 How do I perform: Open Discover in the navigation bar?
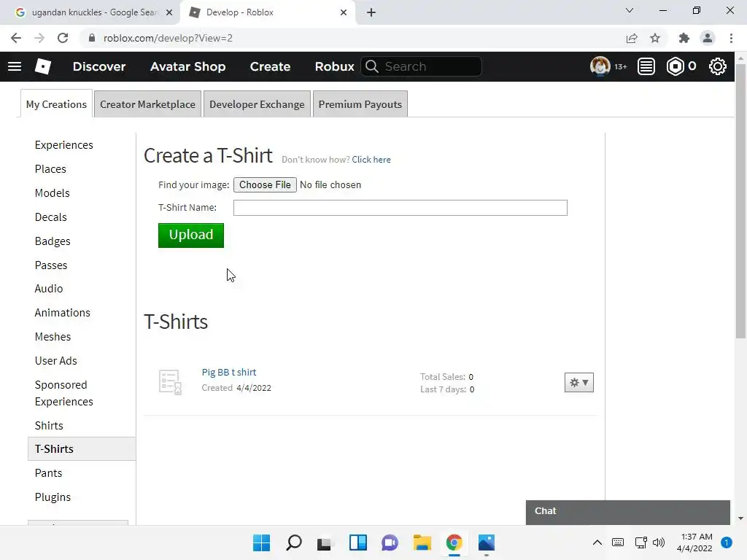(99, 66)
